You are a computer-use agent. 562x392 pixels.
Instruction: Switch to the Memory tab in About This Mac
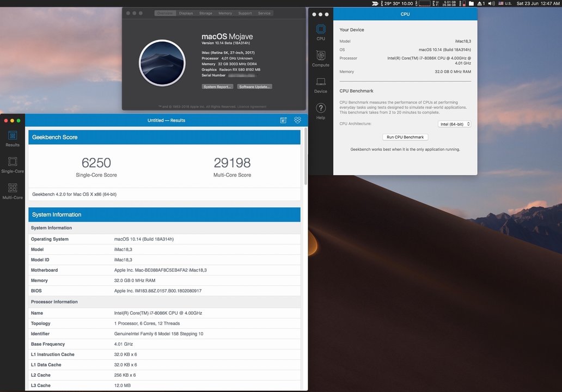[x=225, y=13]
